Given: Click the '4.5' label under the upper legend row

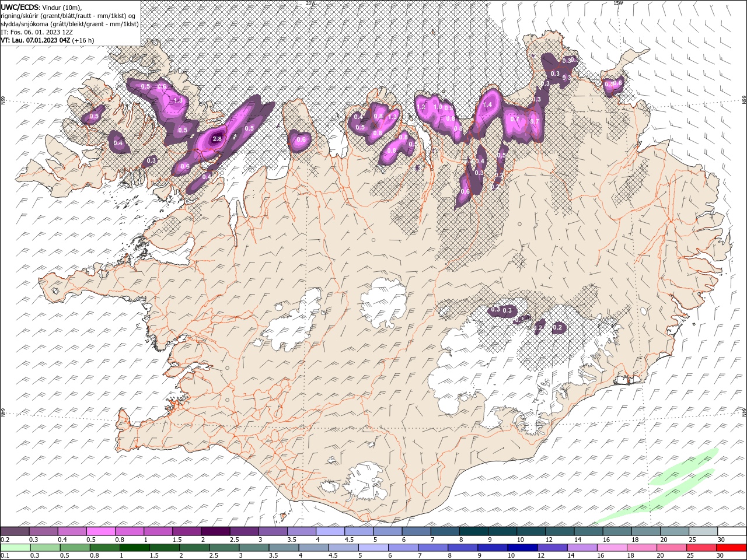Looking at the screenshot, I should click(349, 540).
